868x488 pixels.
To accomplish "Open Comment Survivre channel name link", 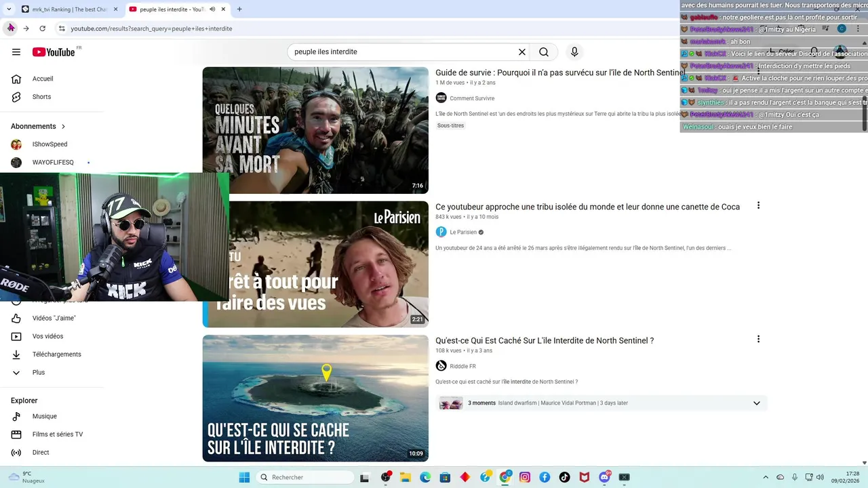I will [x=472, y=99].
